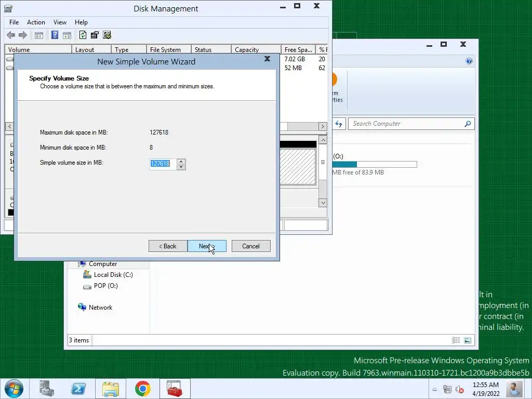
Task: Click the Refresh icon in Disk Management toolbar
Action: coord(83,35)
